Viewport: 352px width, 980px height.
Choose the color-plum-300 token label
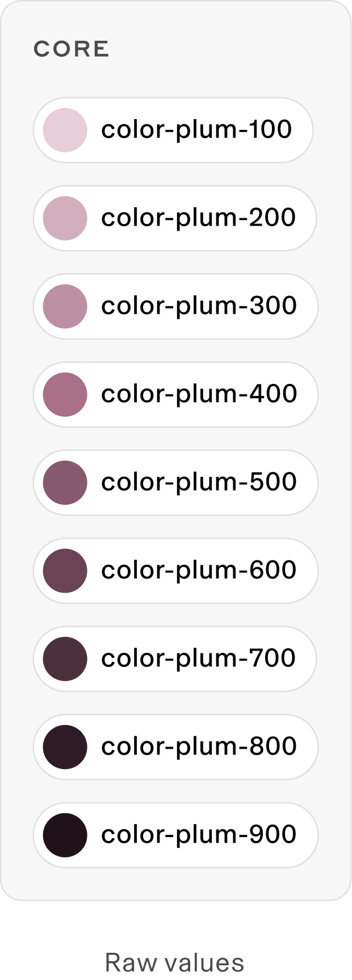pos(199,306)
